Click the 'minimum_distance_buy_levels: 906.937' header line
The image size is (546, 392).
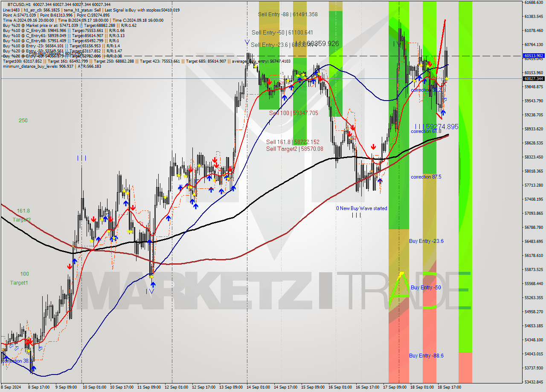[x=52, y=66]
